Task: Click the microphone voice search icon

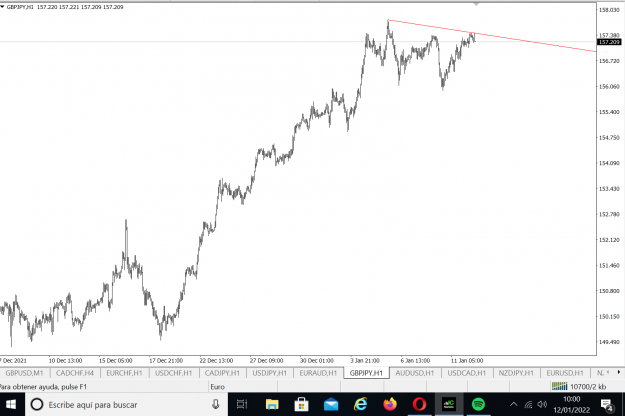Action: pos(215,404)
